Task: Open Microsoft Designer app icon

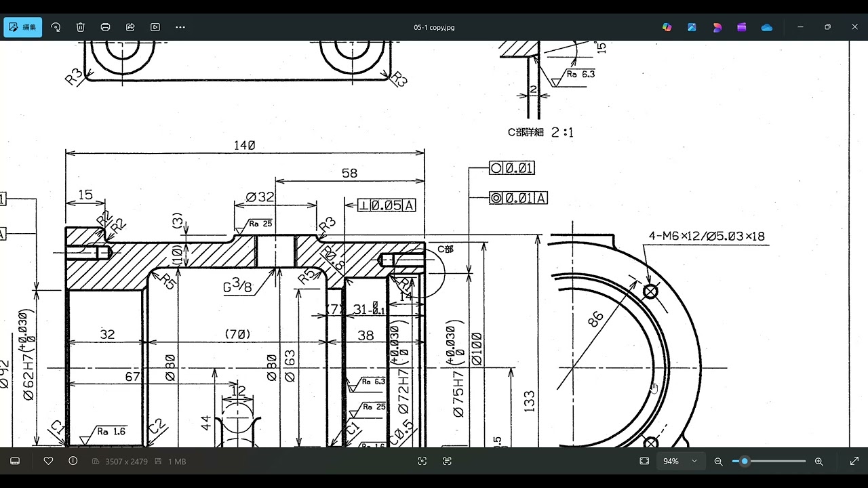Action: (x=717, y=27)
